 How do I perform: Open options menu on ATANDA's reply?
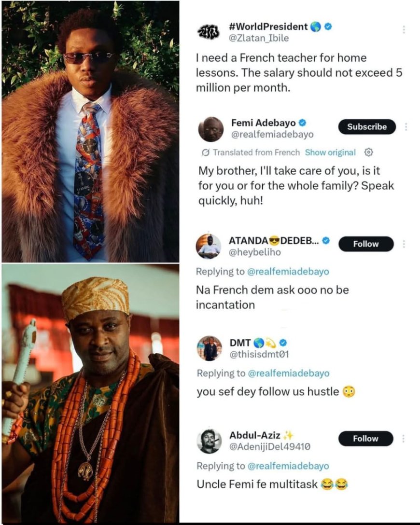click(405, 244)
